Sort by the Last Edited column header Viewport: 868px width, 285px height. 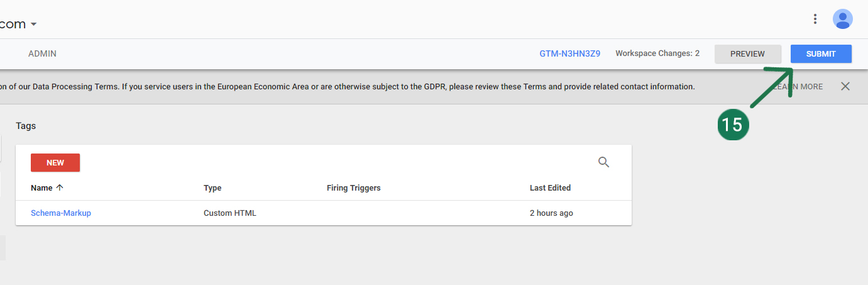point(550,188)
